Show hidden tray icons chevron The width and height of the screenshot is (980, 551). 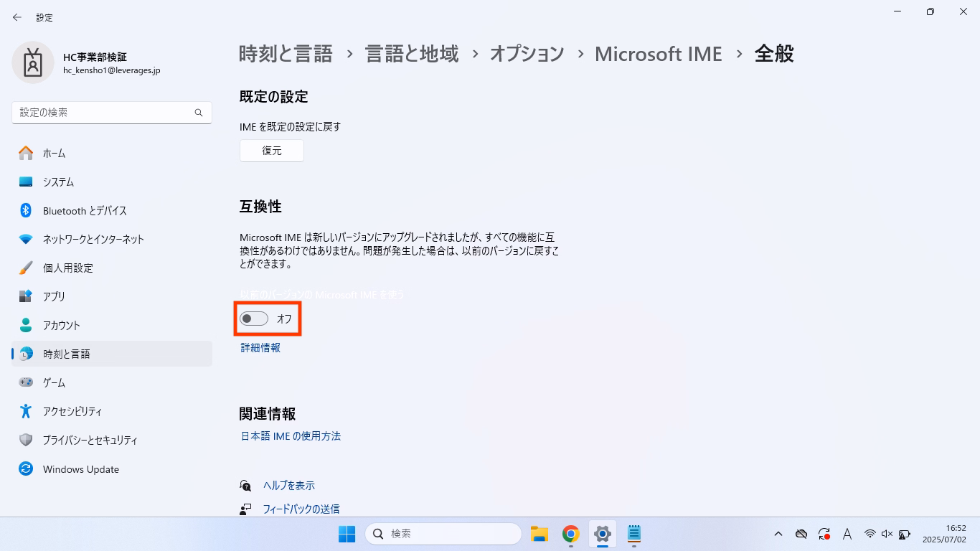(778, 534)
